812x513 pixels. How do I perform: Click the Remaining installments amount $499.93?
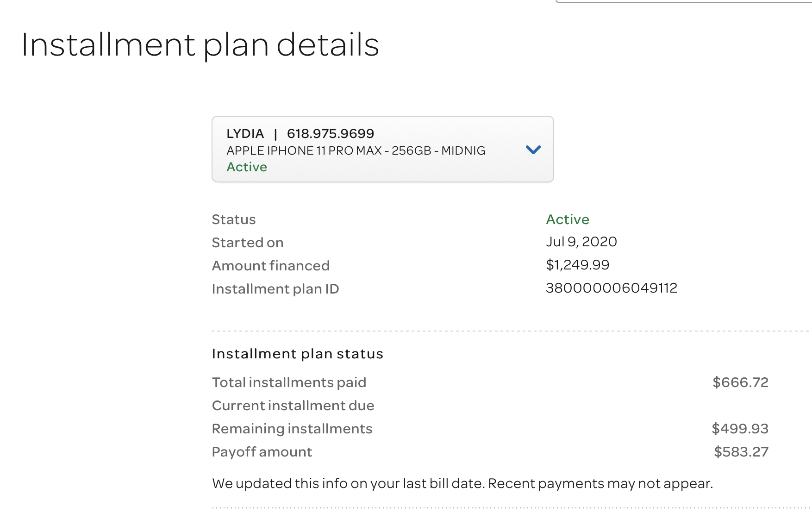click(740, 429)
